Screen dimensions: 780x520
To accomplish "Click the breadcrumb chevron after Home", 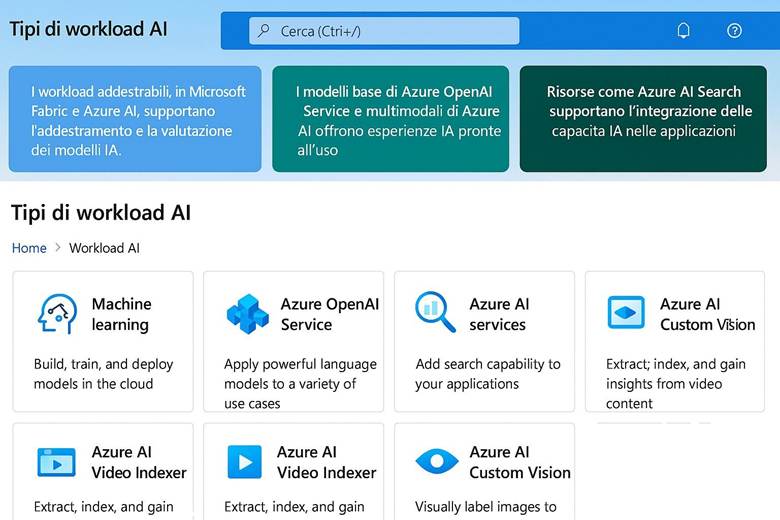I will point(58,248).
